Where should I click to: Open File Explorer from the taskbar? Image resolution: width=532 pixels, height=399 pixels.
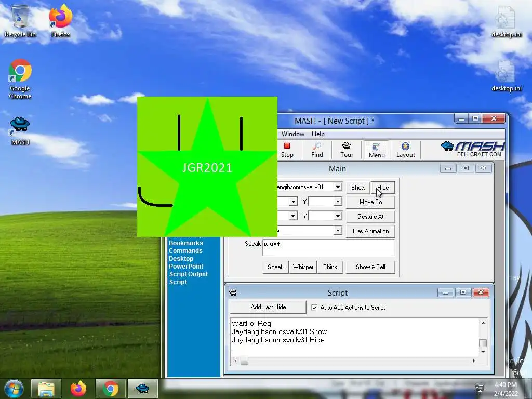pyautogui.click(x=46, y=389)
